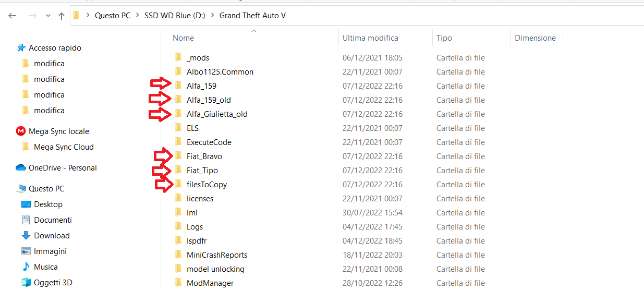The width and height of the screenshot is (644, 290).
Task: Expand the Questo PC breadcrumb chevron
Action: pos(137,16)
